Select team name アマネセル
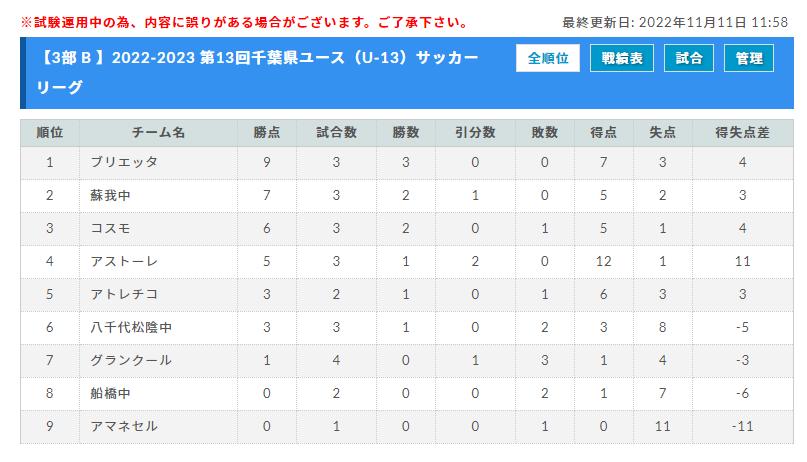The image size is (807, 462). coord(124,427)
